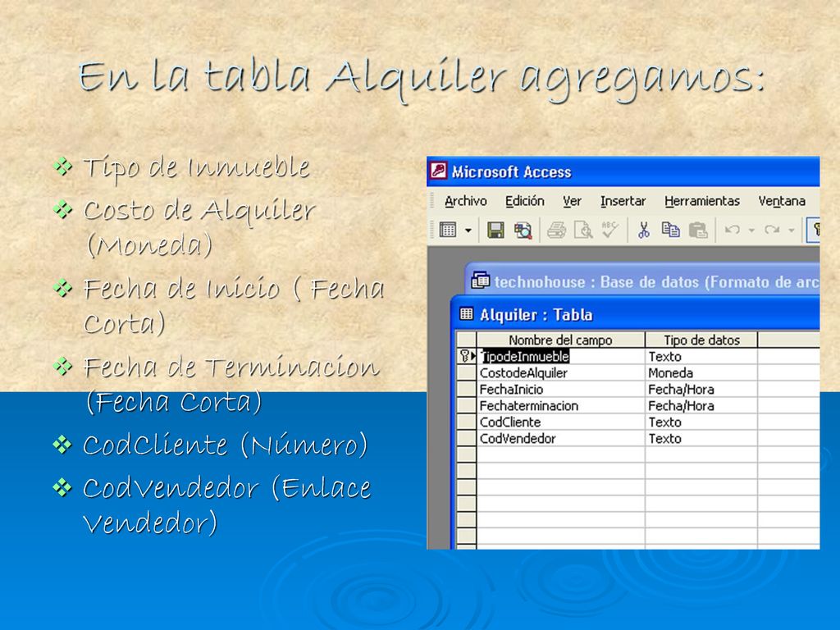This screenshot has height=630, width=840.
Task: Select the CodCliente field name cell
Action: (x=560, y=422)
